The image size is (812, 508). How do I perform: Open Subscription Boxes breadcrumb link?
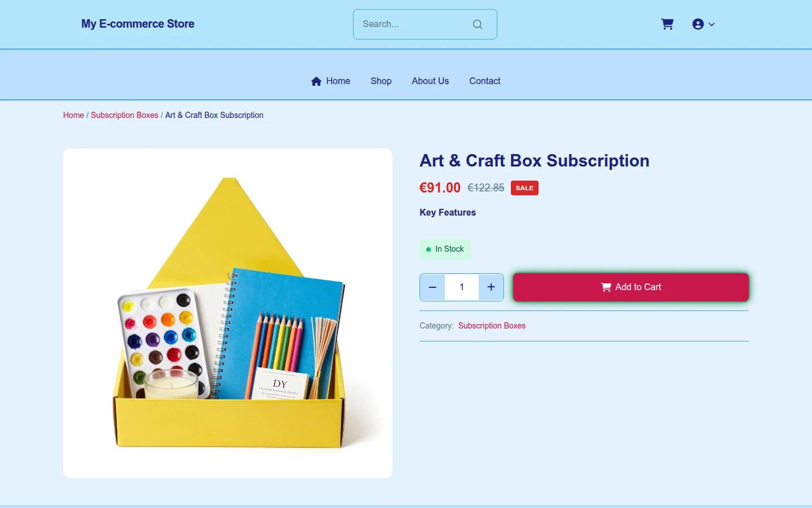[125, 115]
